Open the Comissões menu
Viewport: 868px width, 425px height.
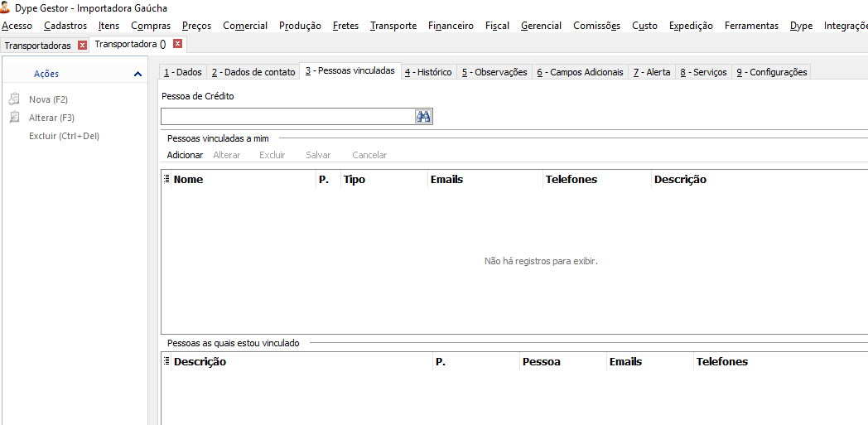click(596, 26)
